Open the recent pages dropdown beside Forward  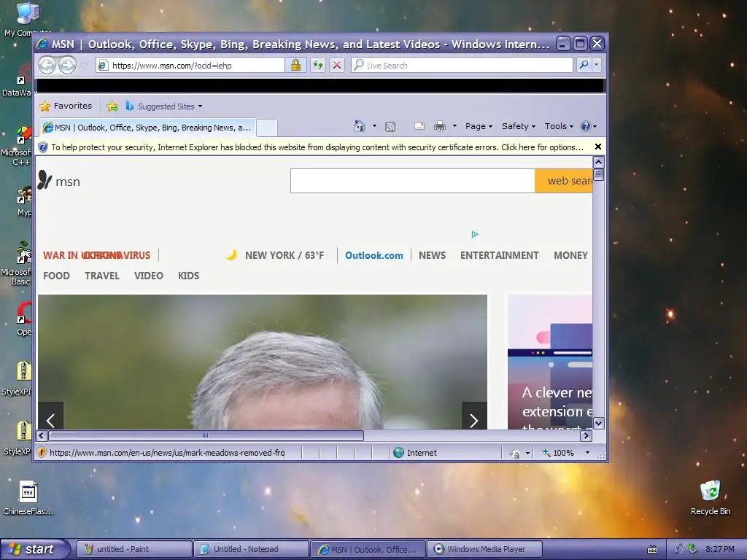coord(84,66)
